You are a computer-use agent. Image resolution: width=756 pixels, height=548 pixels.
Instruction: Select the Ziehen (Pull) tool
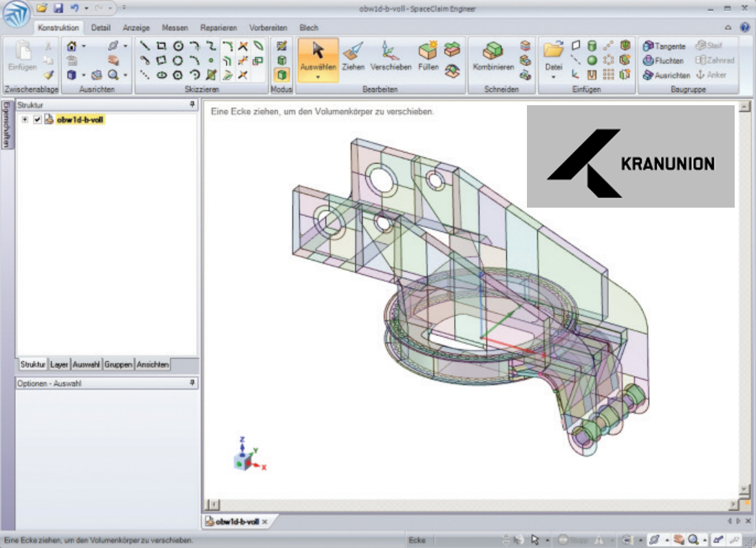[x=353, y=56]
